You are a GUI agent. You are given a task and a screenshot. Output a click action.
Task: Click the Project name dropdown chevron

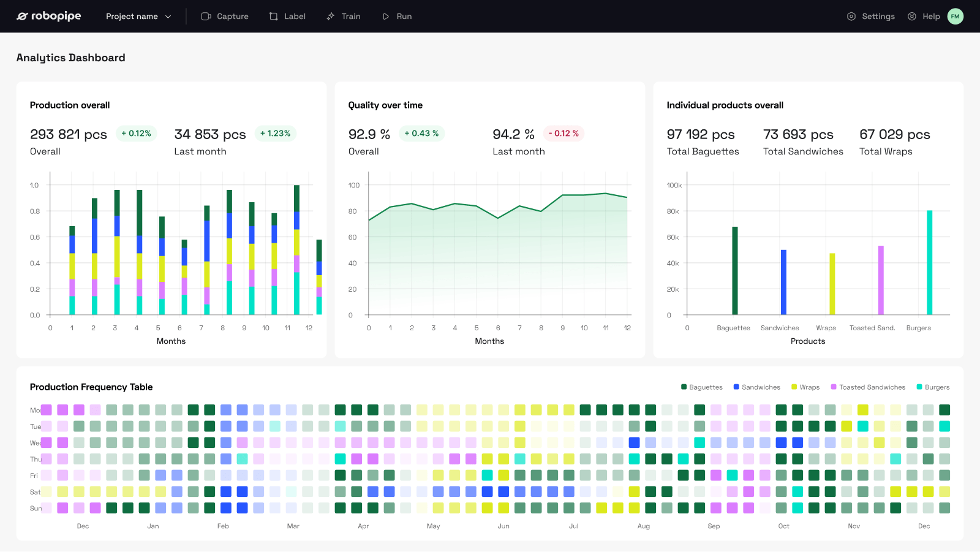tap(168, 17)
